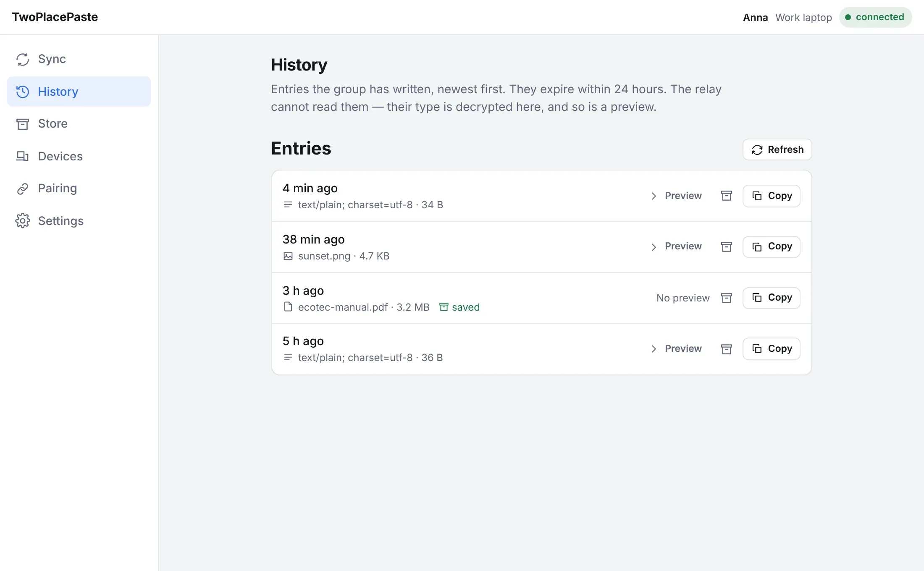Click the Work laptop device label

tap(803, 18)
